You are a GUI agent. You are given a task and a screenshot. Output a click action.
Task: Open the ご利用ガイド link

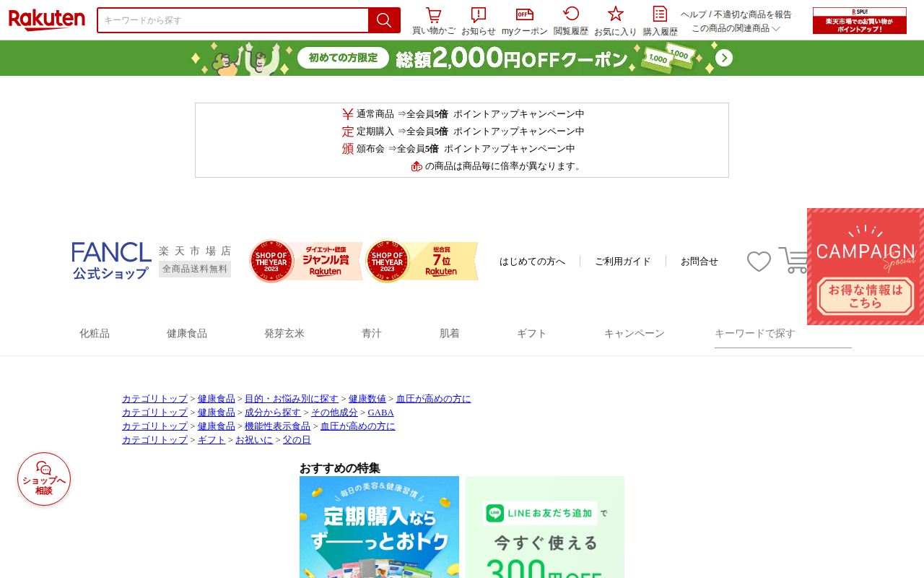point(623,262)
